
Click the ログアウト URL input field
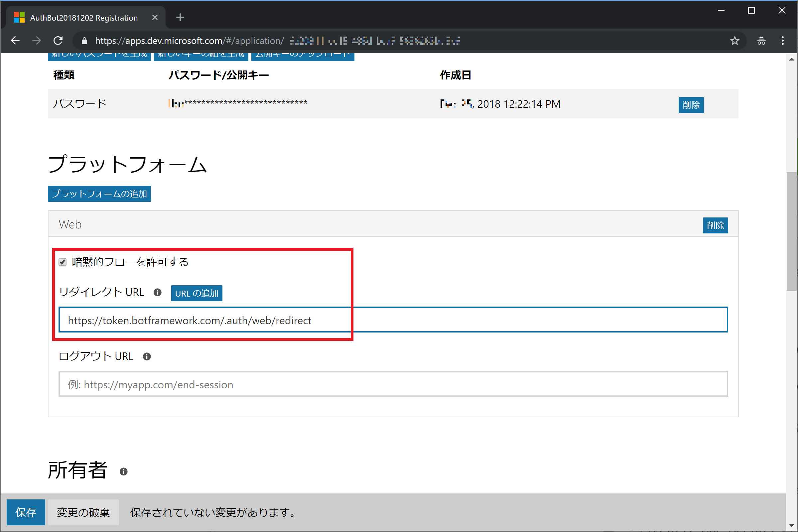(393, 384)
